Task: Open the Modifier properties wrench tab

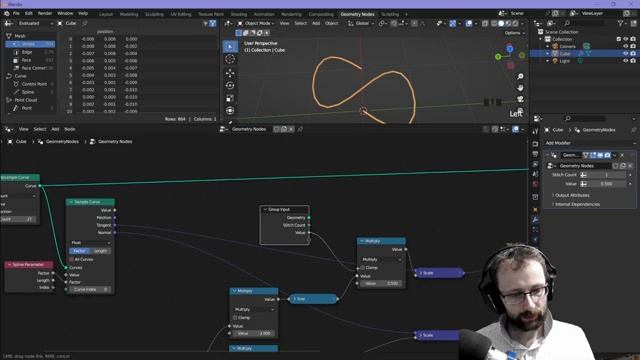Action: click(536, 220)
